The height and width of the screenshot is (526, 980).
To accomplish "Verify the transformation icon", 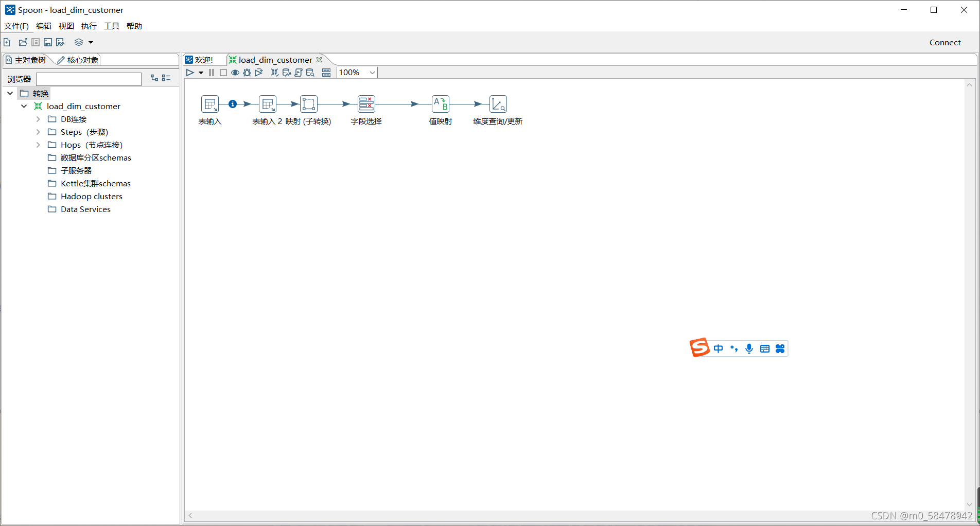I will (274, 73).
